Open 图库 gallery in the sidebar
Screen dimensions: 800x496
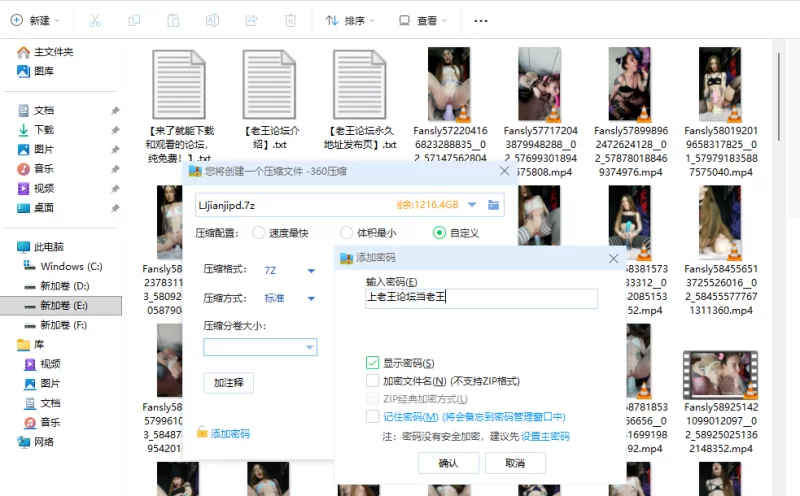(43, 71)
